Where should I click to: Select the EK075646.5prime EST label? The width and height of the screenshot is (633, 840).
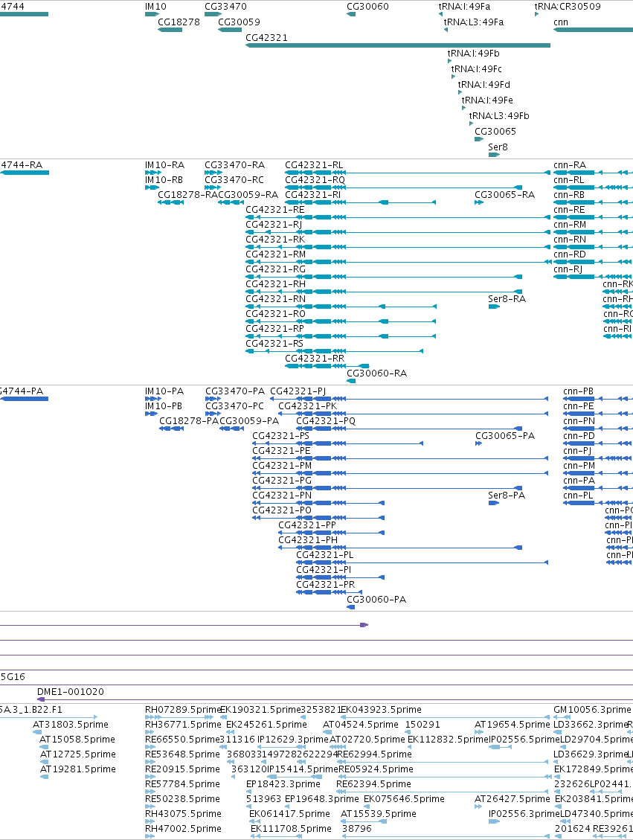tap(405, 799)
